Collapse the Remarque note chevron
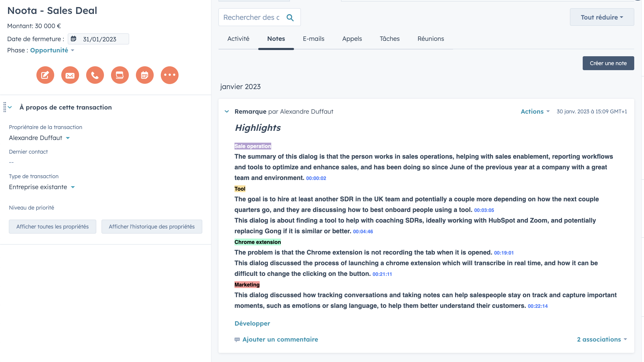The width and height of the screenshot is (644, 362). point(227,112)
